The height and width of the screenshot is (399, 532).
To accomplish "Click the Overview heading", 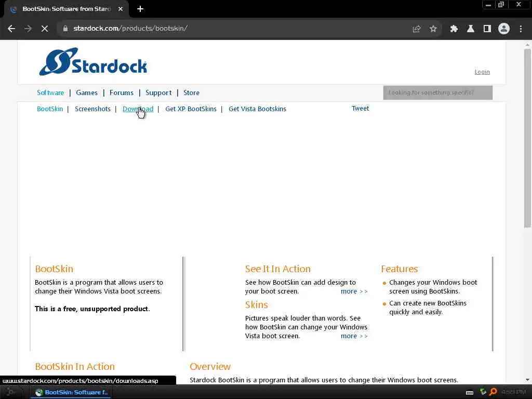I will pos(210,367).
